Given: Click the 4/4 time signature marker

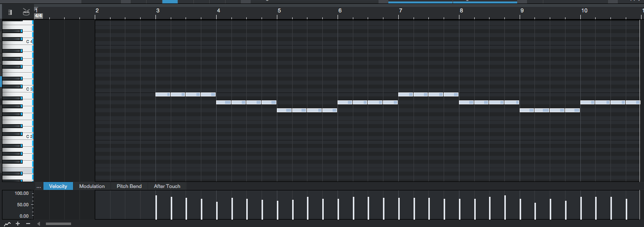Looking at the screenshot, I should point(38,16).
